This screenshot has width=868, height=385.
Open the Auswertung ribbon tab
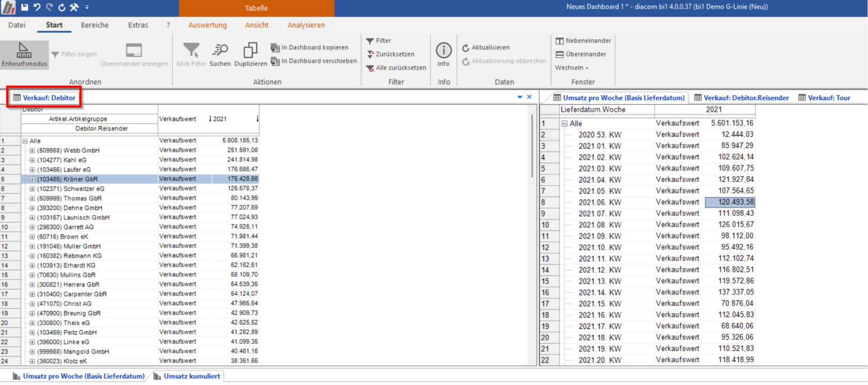[x=207, y=25]
